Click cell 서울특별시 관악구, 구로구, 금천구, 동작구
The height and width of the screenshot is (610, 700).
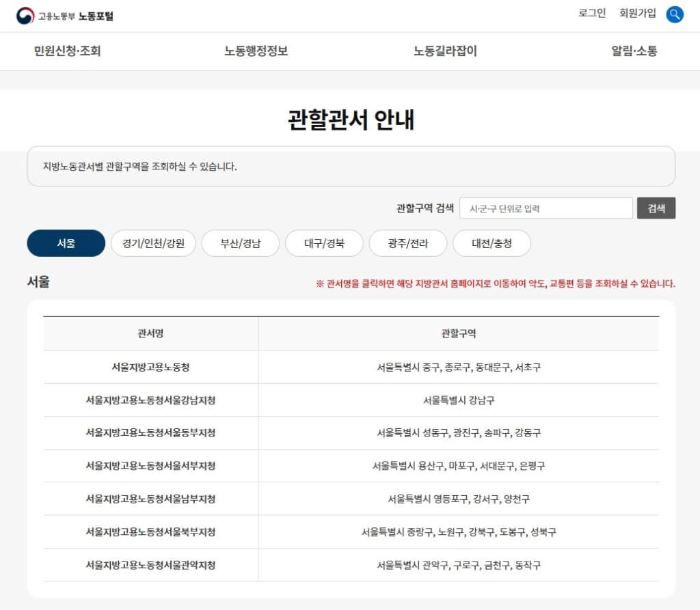pos(459,565)
